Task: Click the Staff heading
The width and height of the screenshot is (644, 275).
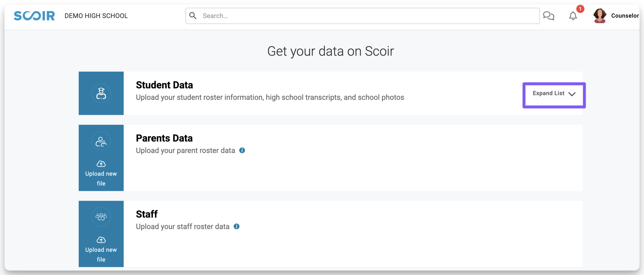Action: click(x=146, y=214)
